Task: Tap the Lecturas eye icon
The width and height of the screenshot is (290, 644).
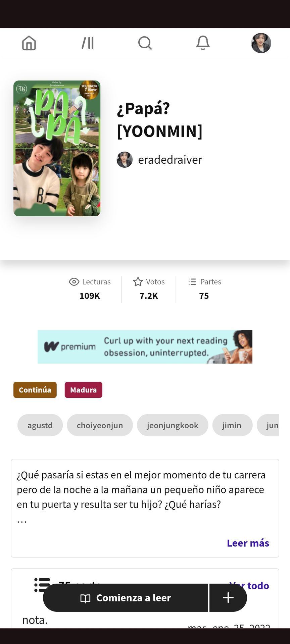Action: 74,282
